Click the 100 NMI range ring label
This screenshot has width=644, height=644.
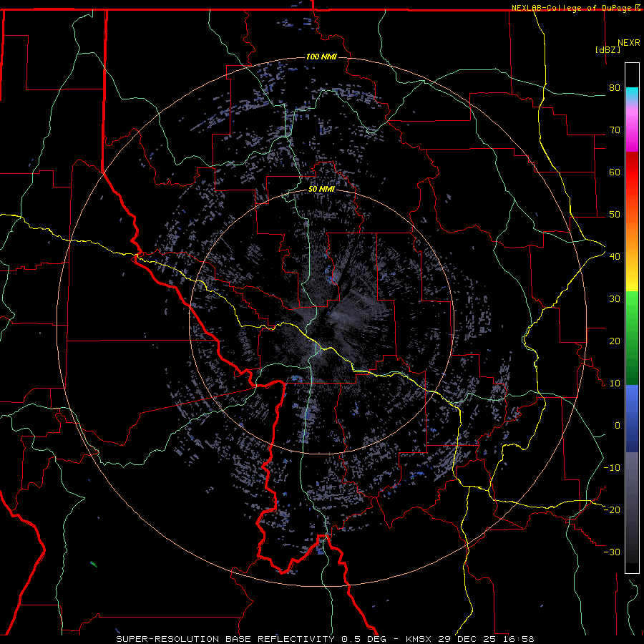coord(321,57)
